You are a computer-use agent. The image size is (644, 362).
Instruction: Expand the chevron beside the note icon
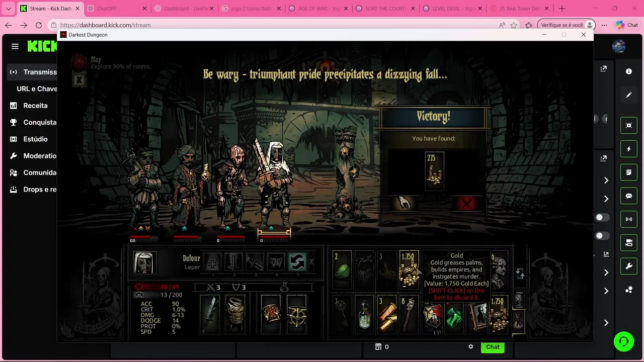606,180
